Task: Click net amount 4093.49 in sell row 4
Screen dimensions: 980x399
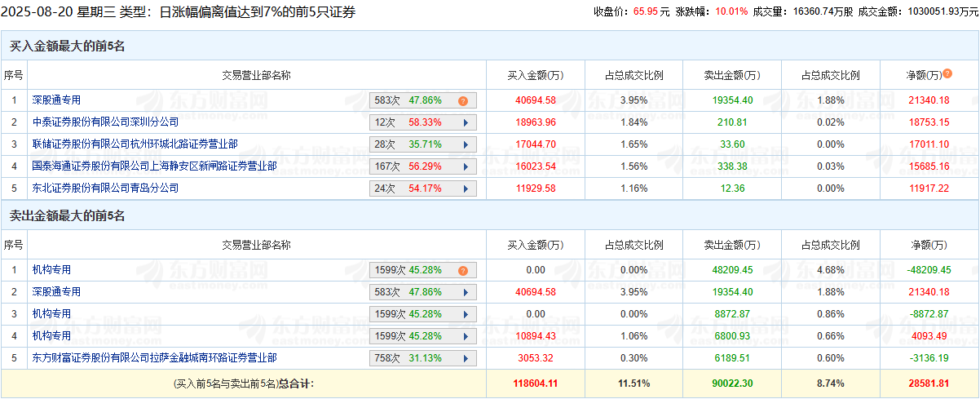Action: [929, 336]
